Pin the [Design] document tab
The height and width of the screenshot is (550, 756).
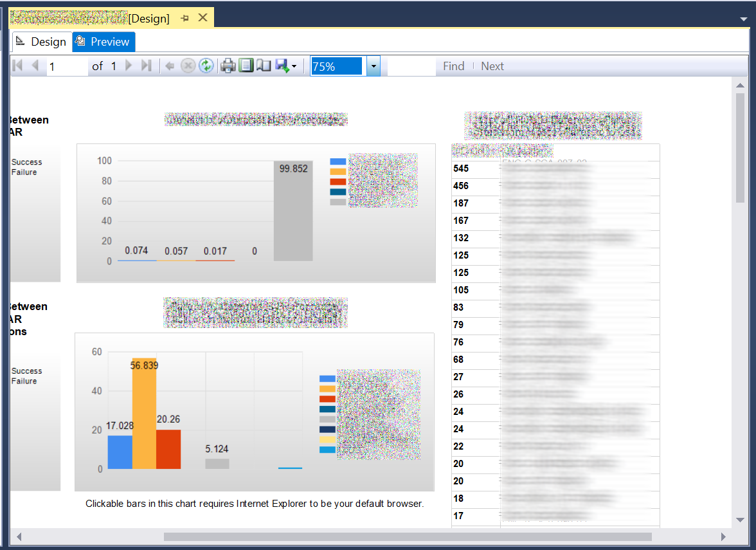pos(184,18)
